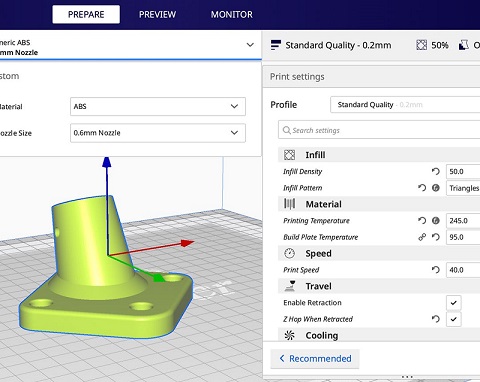Click the search magnifier icon
The width and height of the screenshot is (480, 382).
coord(286,130)
